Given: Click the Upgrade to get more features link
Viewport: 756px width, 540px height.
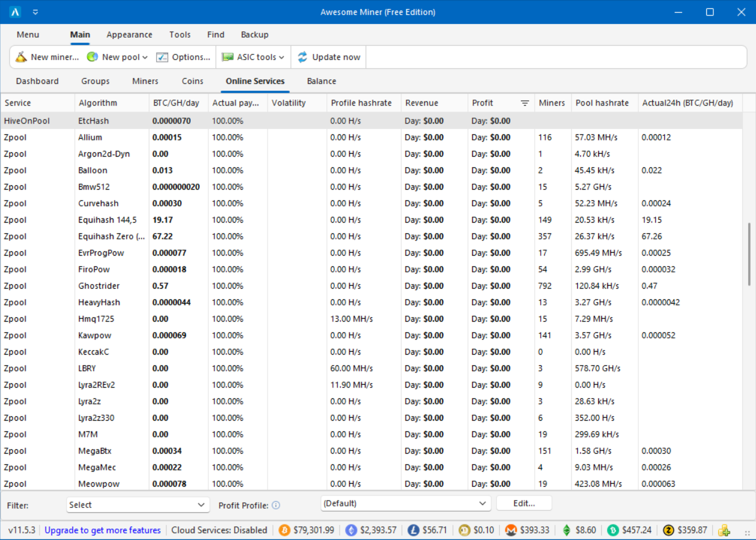Looking at the screenshot, I should coord(103,530).
